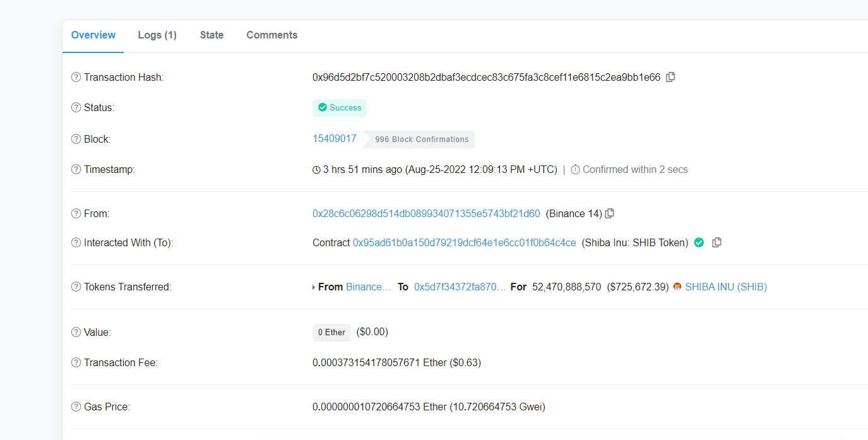
Task: Click help icon beside Timestamp label
Action: tap(76, 170)
